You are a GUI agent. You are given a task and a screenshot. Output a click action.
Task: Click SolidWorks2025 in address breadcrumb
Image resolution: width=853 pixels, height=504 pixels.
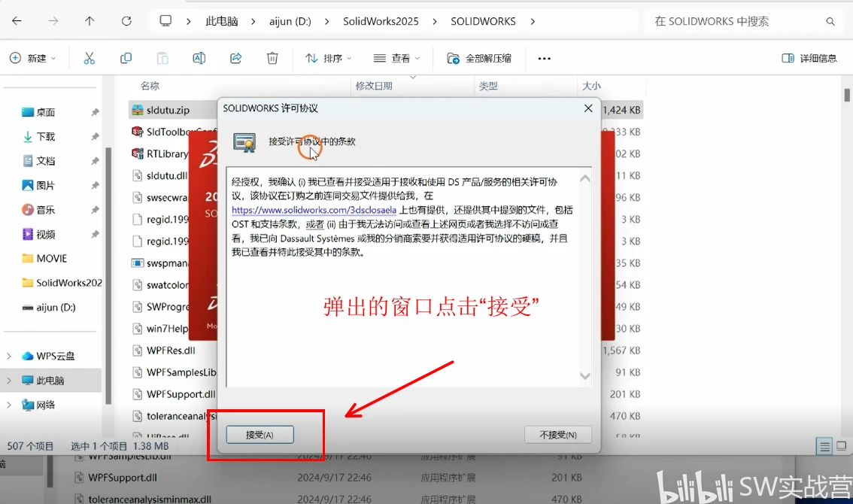(x=381, y=21)
